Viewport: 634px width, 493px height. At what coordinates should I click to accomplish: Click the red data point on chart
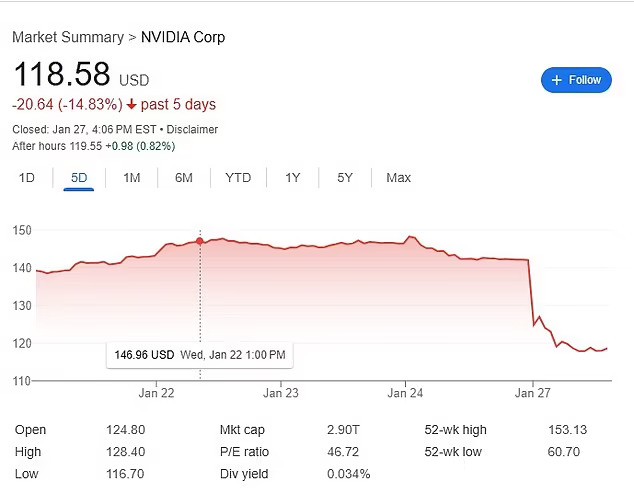pyautogui.click(x=200, y=241)
